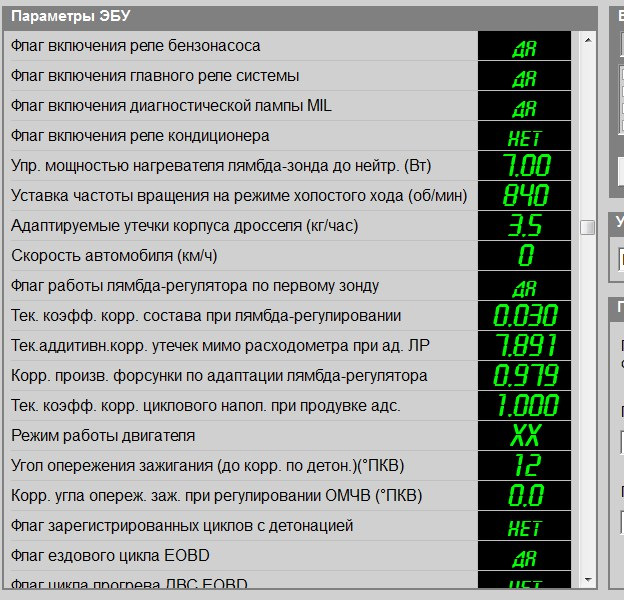Select the air conditioner relay flag row

(240, 136)
